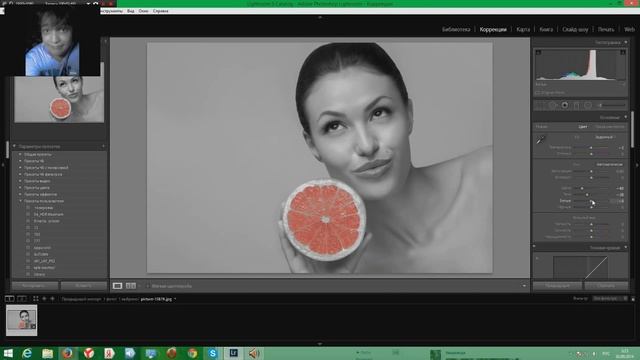The image size is (640, 360).
Task: Select the Adjustment Brush tool
Action: click(611, 105)
